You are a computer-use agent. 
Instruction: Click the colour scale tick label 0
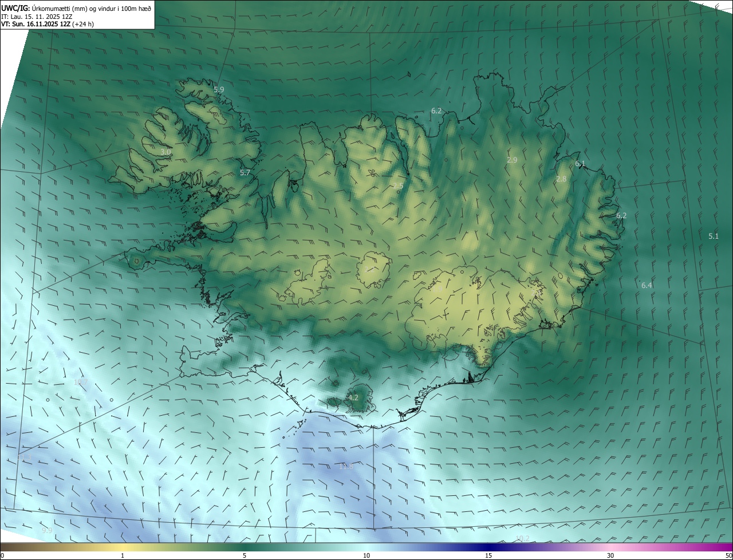[2, 555]
